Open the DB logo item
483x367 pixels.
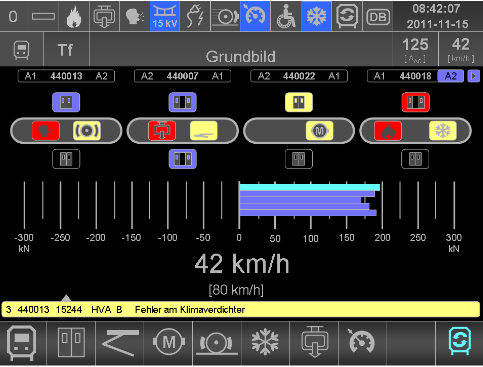[378, 16]
